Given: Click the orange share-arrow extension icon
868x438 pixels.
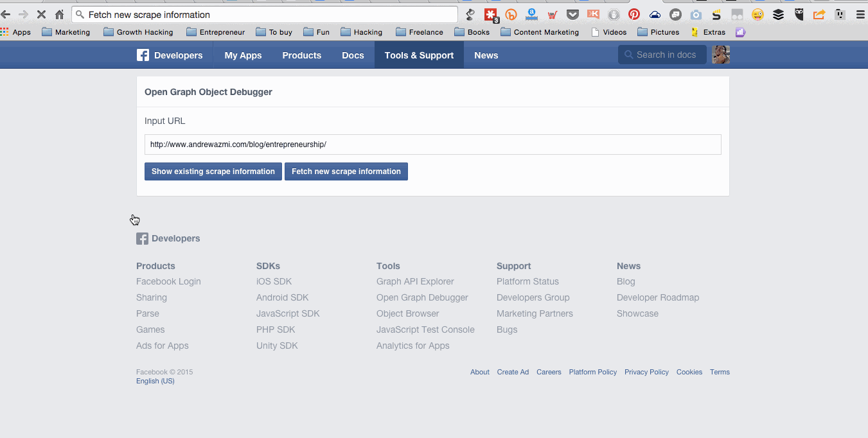Looking at the screenshot, I should pos(819,14).
